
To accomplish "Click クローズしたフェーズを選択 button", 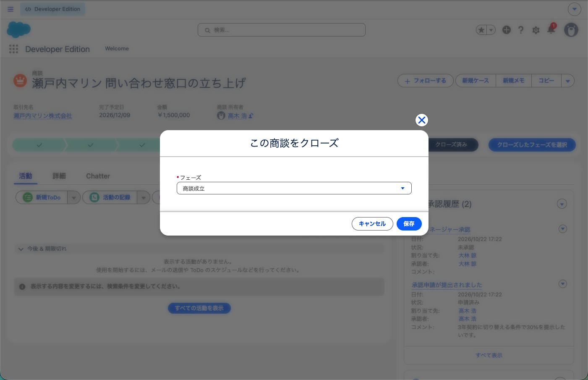I will click(x=532, y=145).
